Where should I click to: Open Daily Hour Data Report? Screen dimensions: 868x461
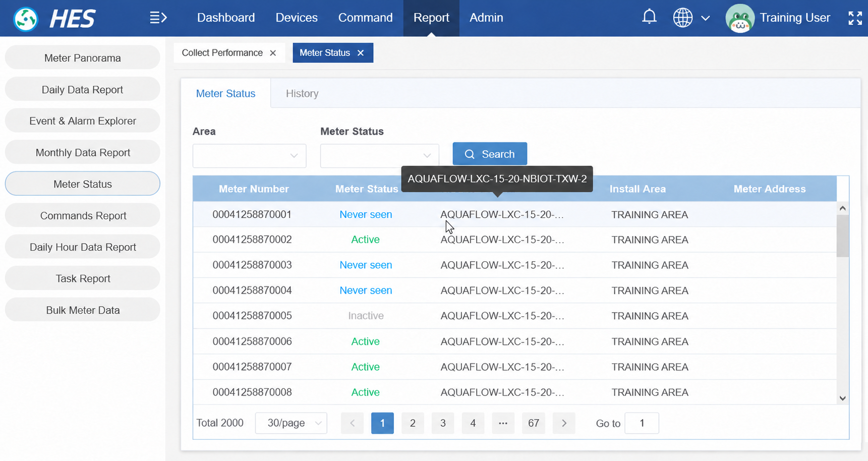83,247
